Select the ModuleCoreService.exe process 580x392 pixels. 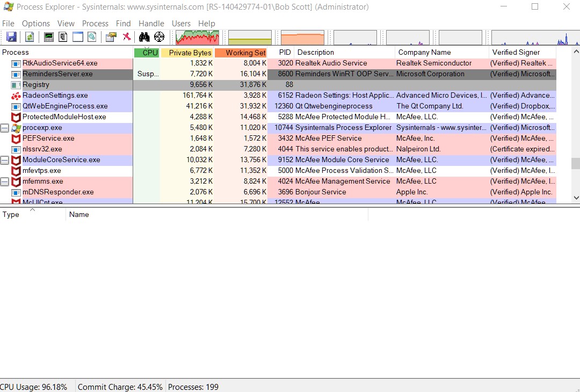278,160
